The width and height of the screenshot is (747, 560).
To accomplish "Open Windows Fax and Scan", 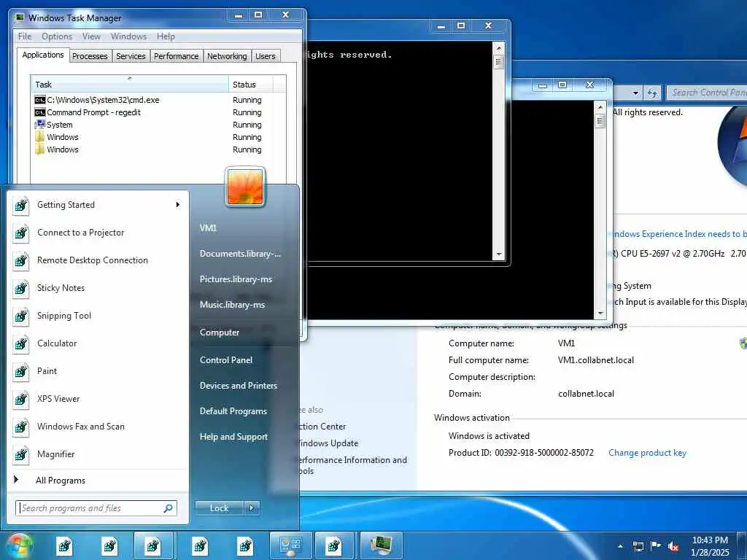I will (x=98, y=426).
